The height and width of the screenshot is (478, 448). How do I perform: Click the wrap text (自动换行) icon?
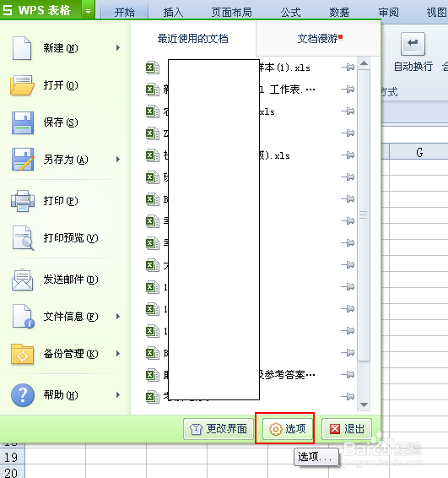coord(413,44)
